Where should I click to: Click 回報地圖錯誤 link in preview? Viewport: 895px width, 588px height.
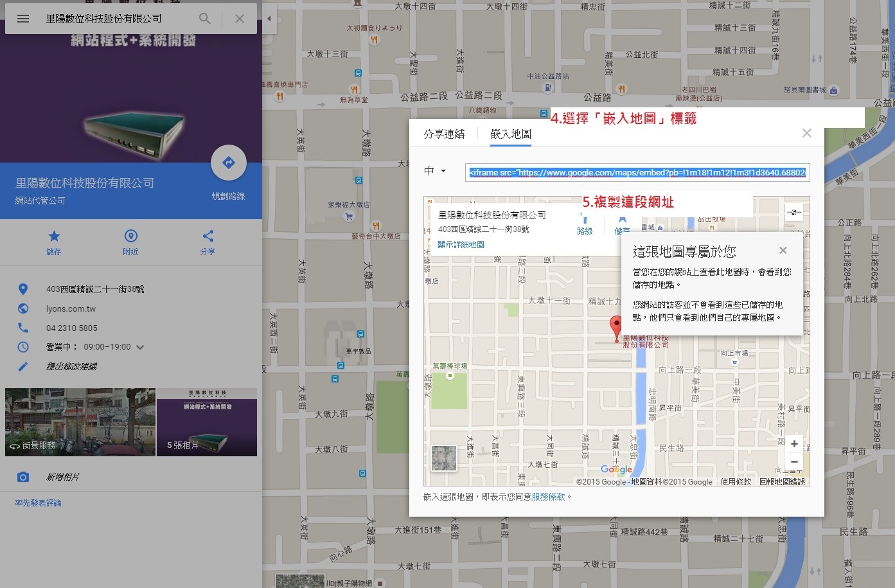coord(782,482)
